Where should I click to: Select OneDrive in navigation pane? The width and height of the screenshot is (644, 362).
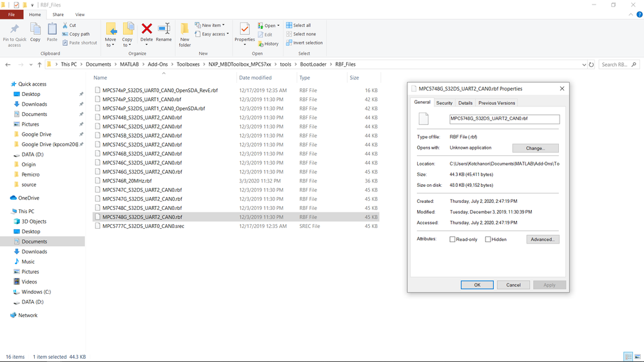tap(28, 198)
